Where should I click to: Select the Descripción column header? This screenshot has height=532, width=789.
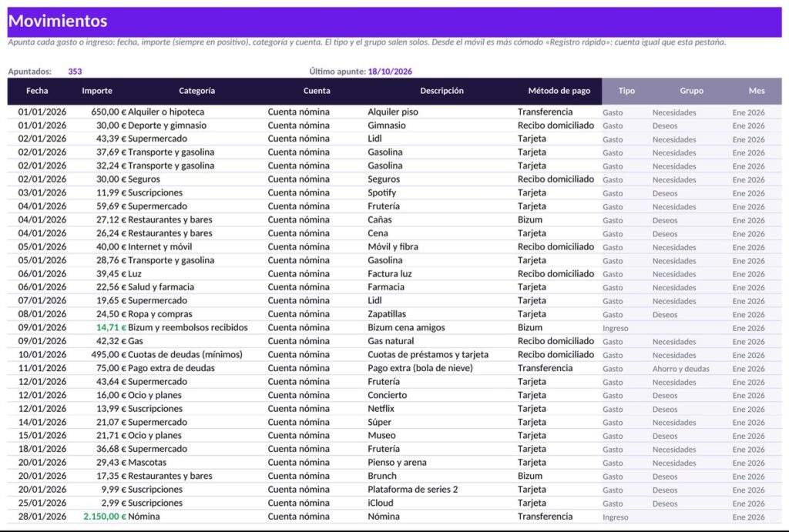tap(442, 91)
